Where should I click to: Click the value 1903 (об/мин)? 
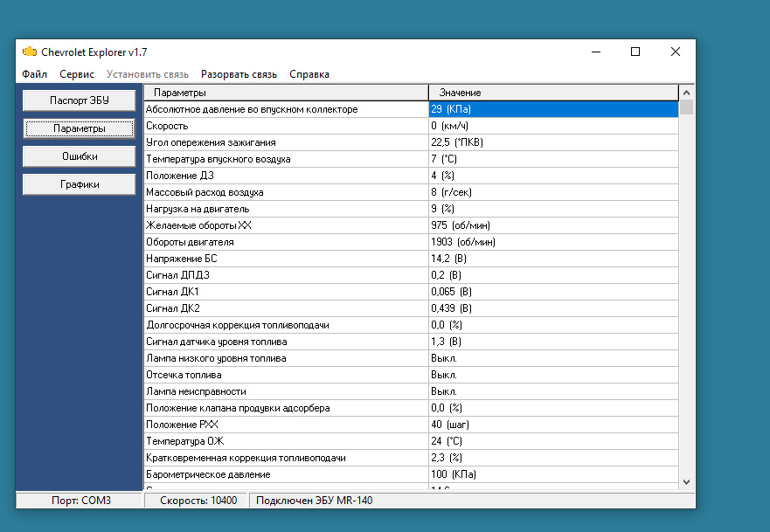coord(553,242)
